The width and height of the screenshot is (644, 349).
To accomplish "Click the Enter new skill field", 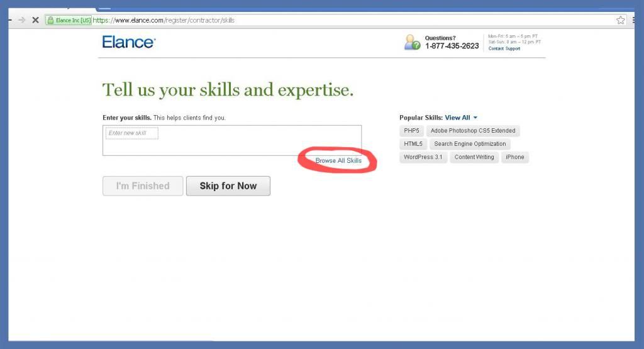I will (x=132, y=133).
